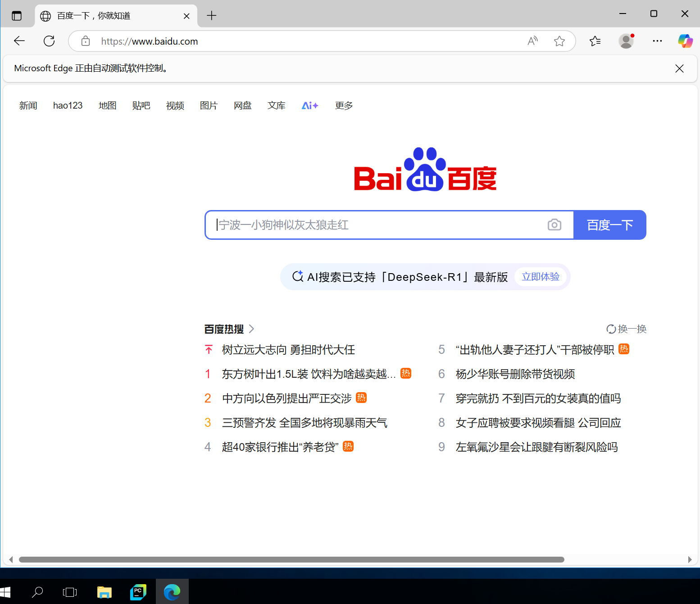
Task: Click the scrollbar left arrow
Action: pos(11,560)
